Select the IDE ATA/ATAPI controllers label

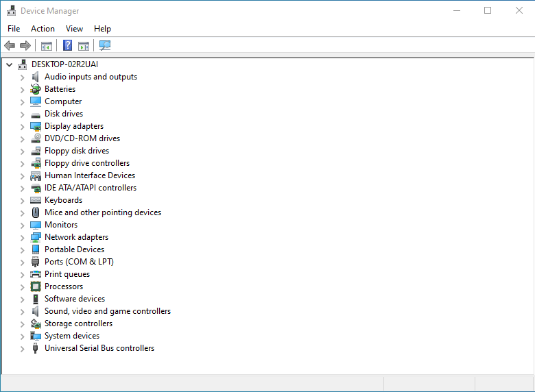tap(91, 188)
